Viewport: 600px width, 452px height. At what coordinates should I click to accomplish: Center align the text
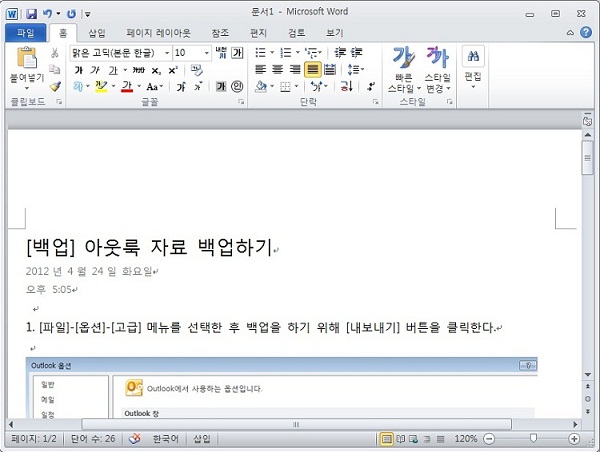(278, 70)
